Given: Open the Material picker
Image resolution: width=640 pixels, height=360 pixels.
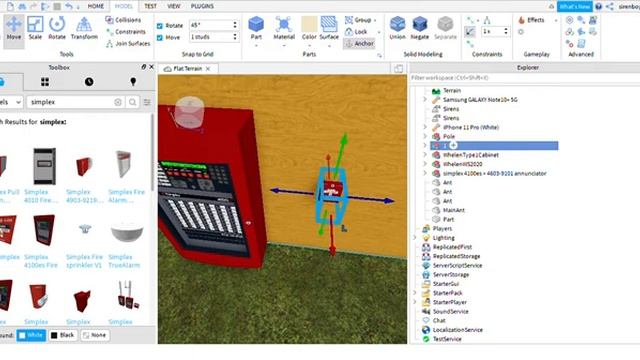Looking at the screenshot, I should click(284, 28).
